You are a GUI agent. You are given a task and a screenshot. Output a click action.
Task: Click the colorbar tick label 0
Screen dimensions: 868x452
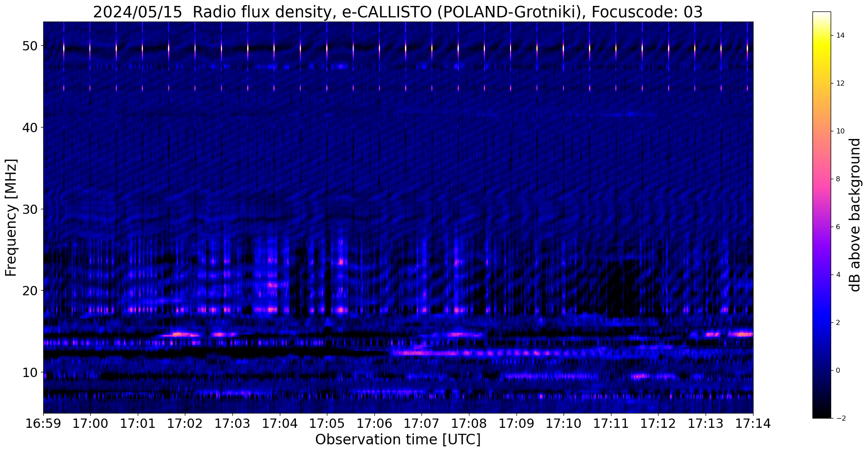837,371
